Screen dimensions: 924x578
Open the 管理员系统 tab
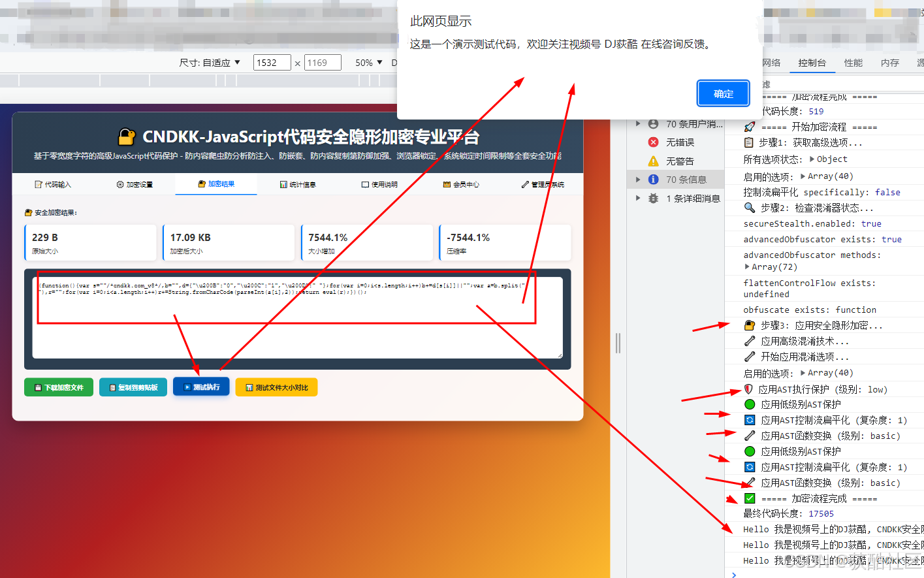pyautogui.click(x=543, y=184)
